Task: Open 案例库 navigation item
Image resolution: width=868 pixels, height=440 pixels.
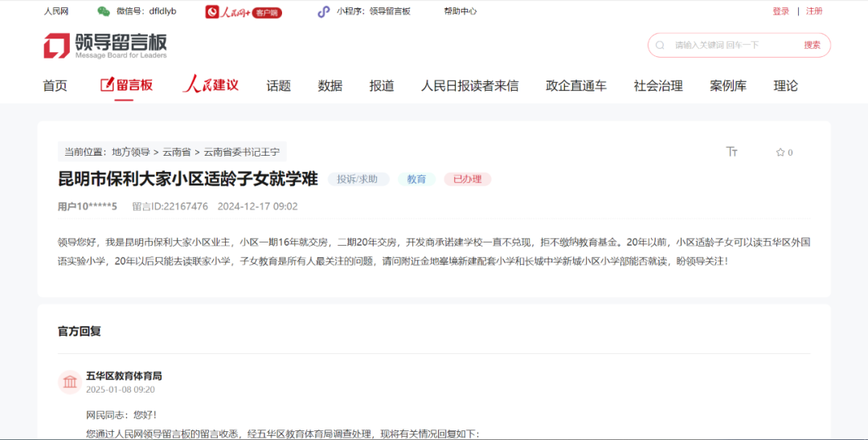Action: pyautogui.click(x=728, y=86)
